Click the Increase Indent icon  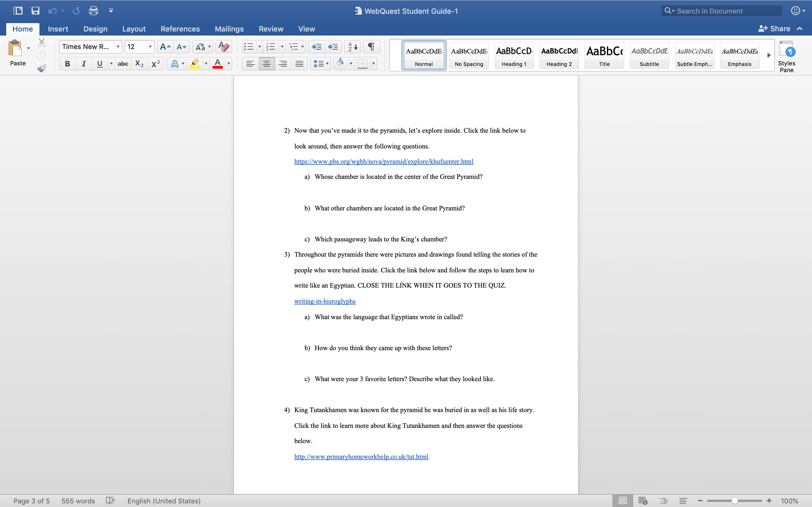pyautogui.click(x=333, y=46)
